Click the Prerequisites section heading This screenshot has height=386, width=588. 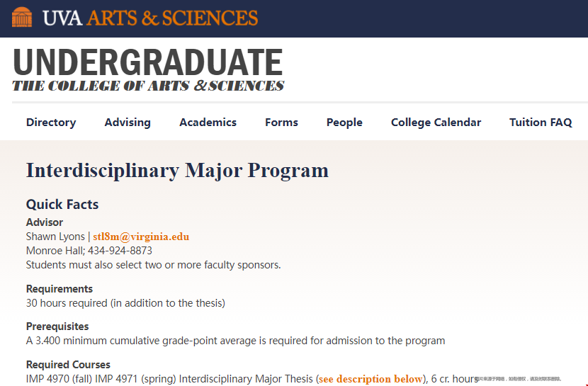click(57, 327)
